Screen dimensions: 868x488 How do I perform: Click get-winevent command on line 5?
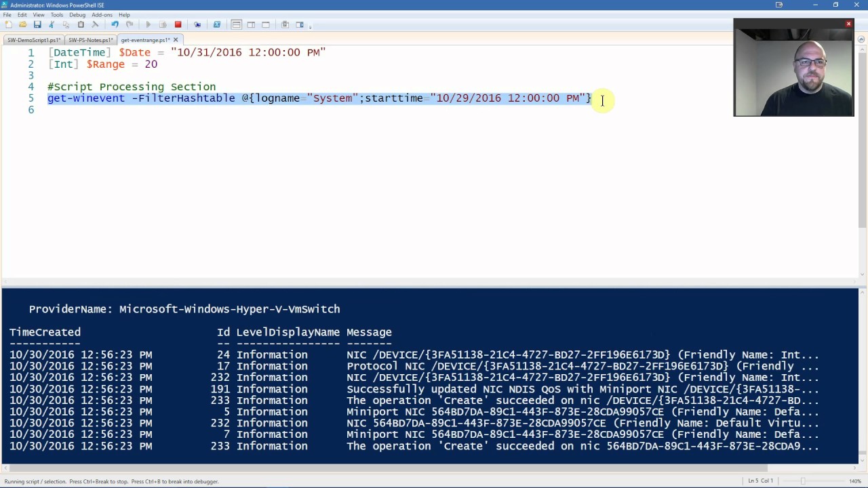[x=86, y=98]
